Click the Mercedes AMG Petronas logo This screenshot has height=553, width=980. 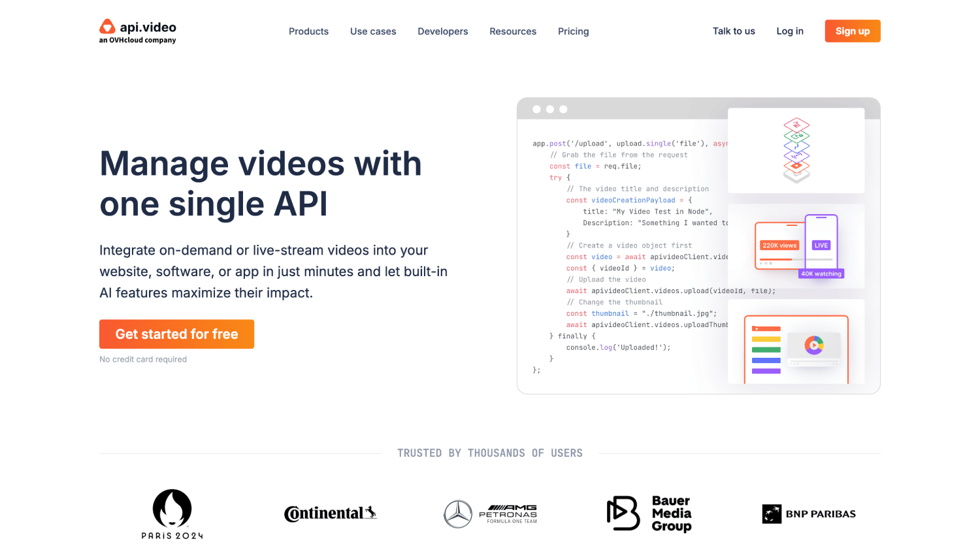click(491, 514)
